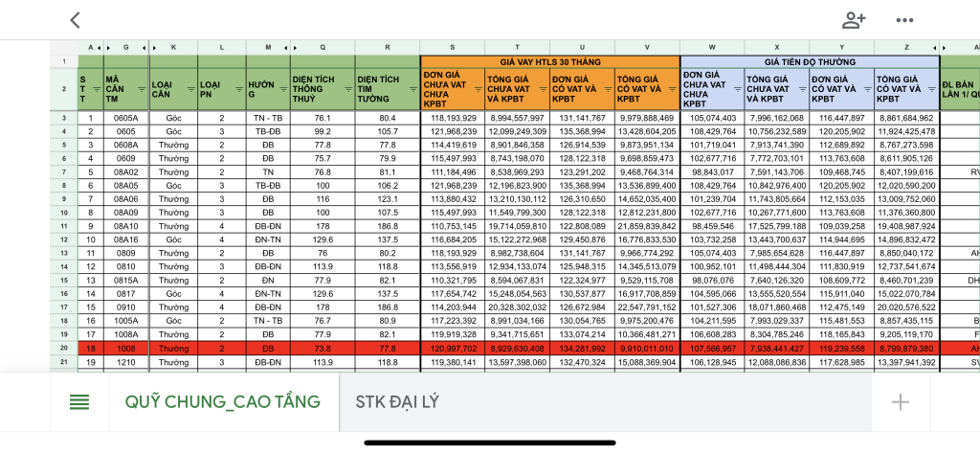Unhide columns using arrow left of column G
The width and height of the screenshot is (980, 454).
coord(109,48)
